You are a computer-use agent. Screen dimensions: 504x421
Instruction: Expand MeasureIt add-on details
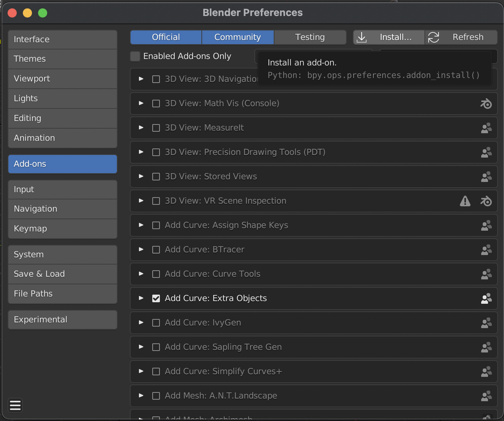coord(141,128)
